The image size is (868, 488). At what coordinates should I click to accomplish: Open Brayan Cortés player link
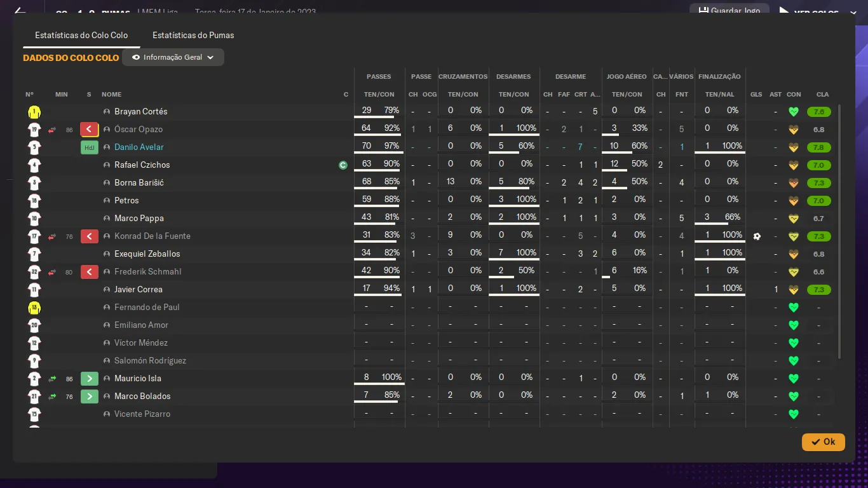pos(140,112)
